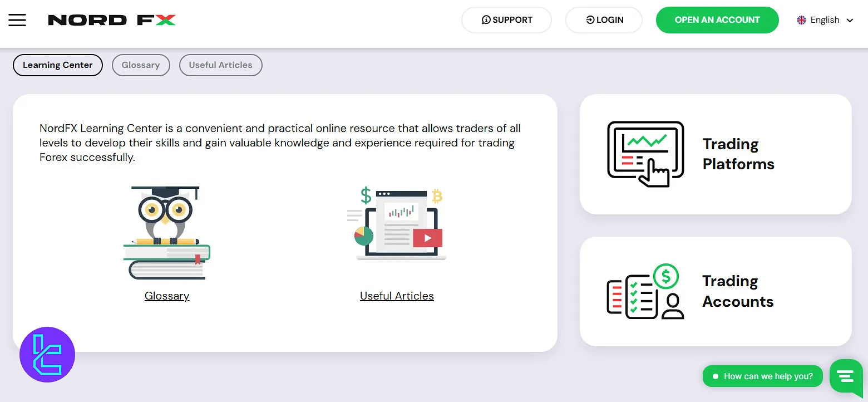The width and height of the screenshot is (868, 402).
Task: Click the Trading Accounts checklist icon
Action: (645, 292)
